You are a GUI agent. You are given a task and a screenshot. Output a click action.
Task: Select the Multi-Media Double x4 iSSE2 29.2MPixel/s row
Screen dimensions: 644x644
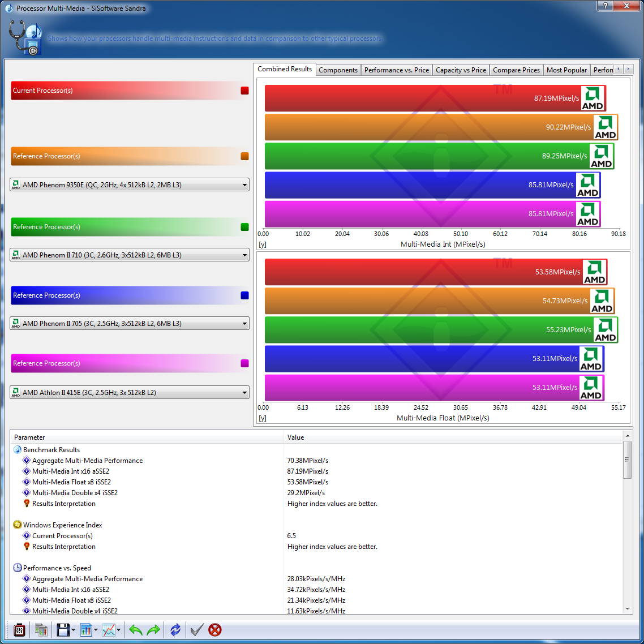pos(316,492)
